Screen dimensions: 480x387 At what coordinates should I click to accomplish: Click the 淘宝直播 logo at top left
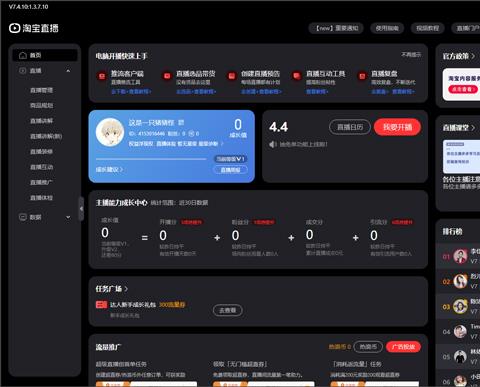pyautogui.click(x=34, y=28)
